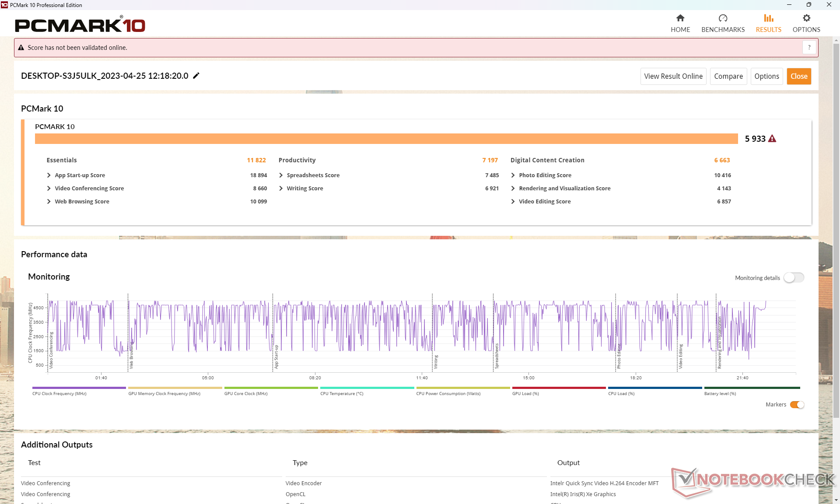This screenshot has width=840, height=504.
Task: Expand Spreadsheets Score row
Action: point(281,175)
